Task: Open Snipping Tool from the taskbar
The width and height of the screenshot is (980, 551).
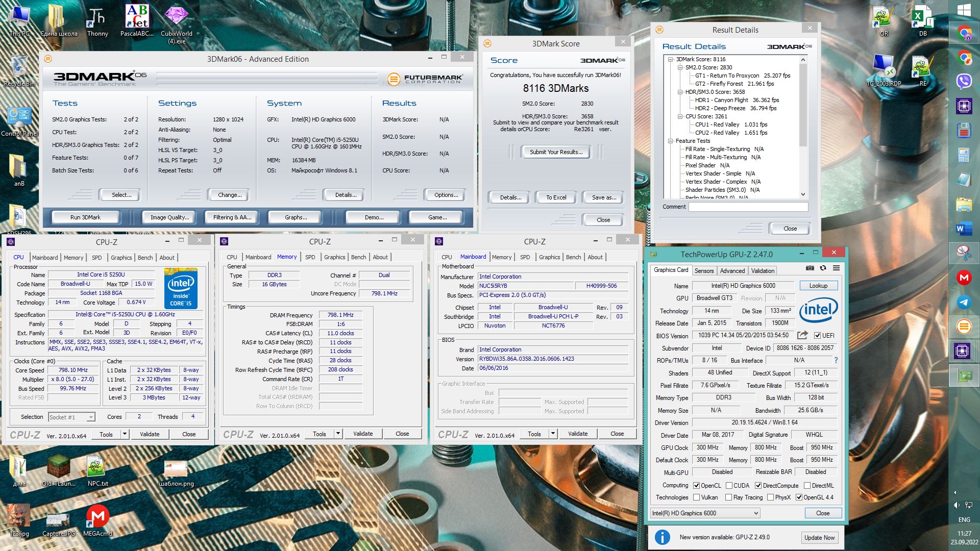Action: 964,253
